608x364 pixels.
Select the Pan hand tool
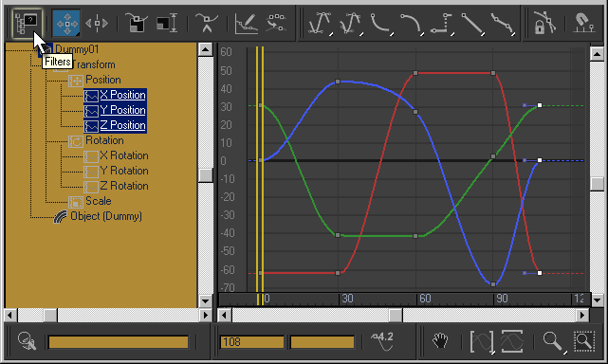pyautogui.click(x=440, y=341)
